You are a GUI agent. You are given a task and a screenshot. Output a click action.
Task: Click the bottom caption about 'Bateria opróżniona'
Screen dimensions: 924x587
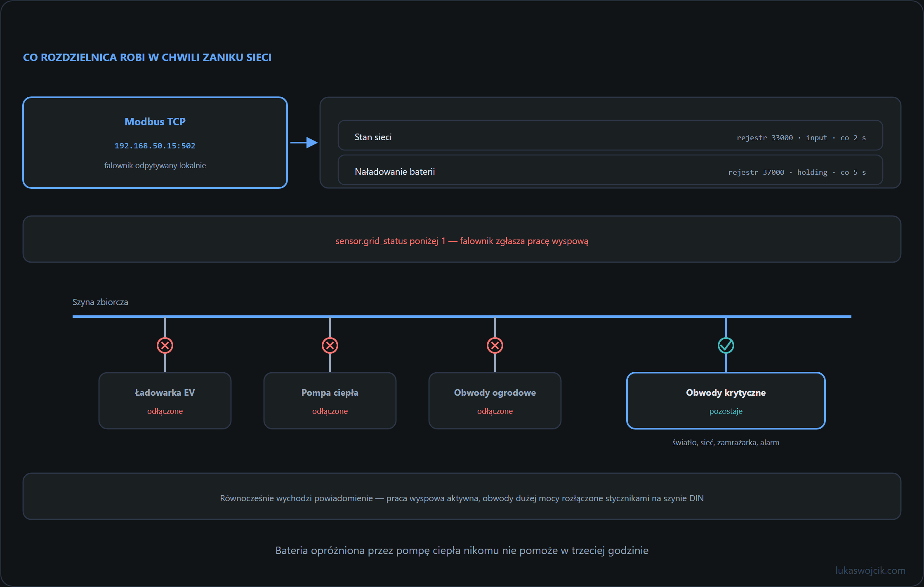(x=462, y=551)
